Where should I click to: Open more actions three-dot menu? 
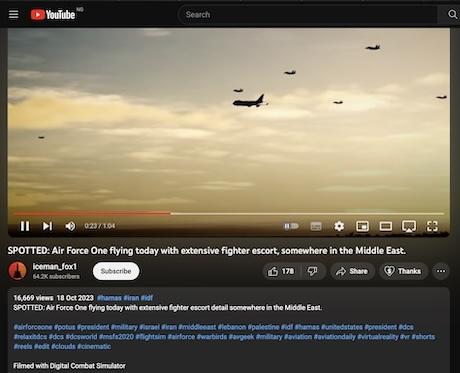(x=441, y=271)
